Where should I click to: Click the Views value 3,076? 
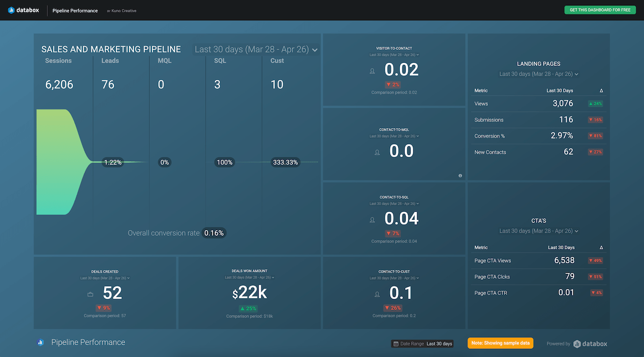pos(562,103)
